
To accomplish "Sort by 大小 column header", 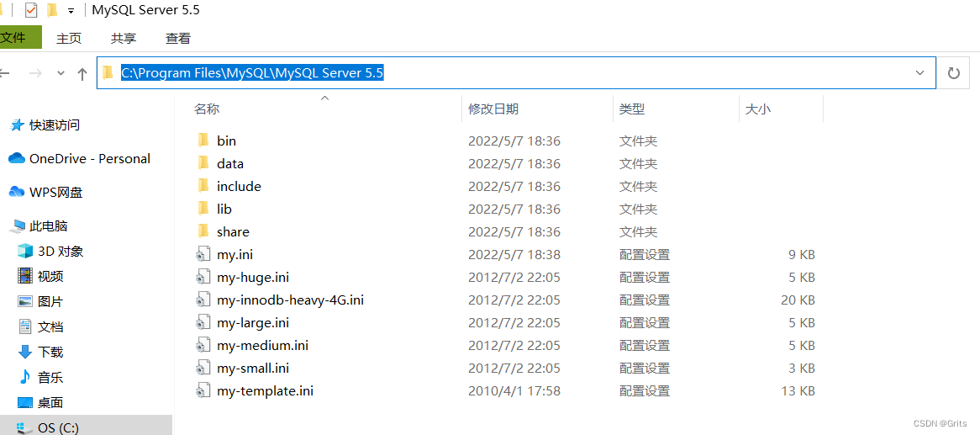I will (757, 109).
